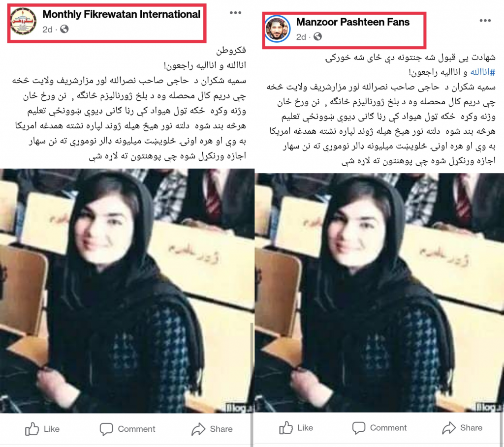
Task: Open the Manzoor Pashteen Fans page name
Action: (x=352, y=22)
